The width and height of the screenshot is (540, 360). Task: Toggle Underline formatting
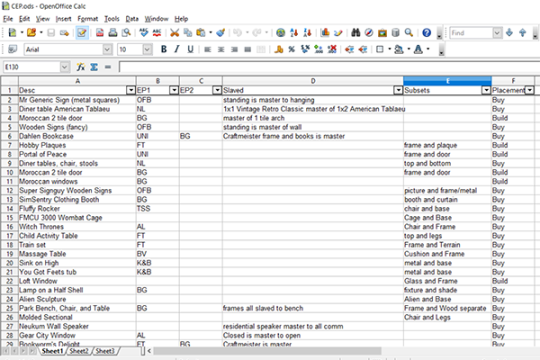point(190,49)
